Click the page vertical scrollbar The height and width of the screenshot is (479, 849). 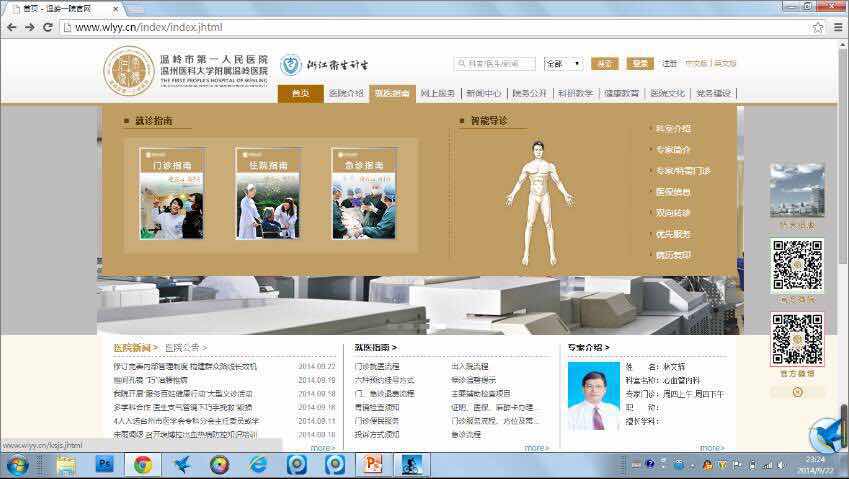click(843, 250)
